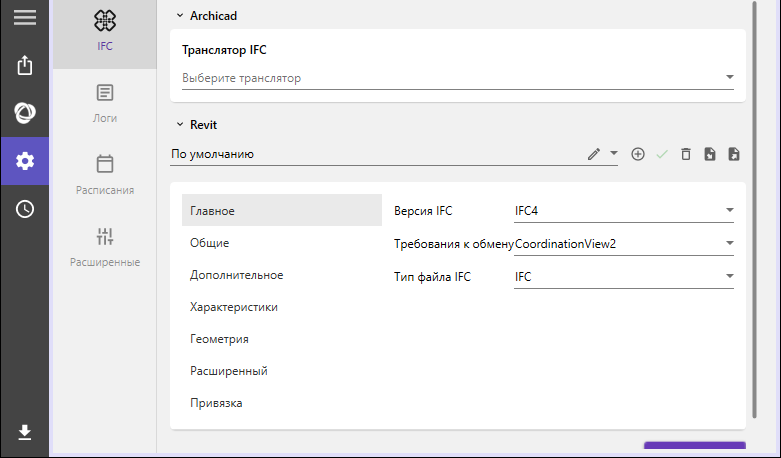Click the Расписания calendar icon
The width and height of the screenshot is (781, 458).
click(105, 164)
